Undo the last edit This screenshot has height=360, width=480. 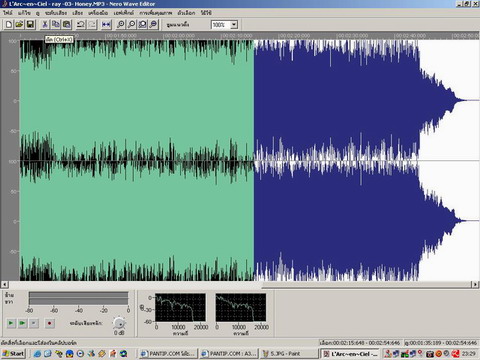[x=81, y=24]
